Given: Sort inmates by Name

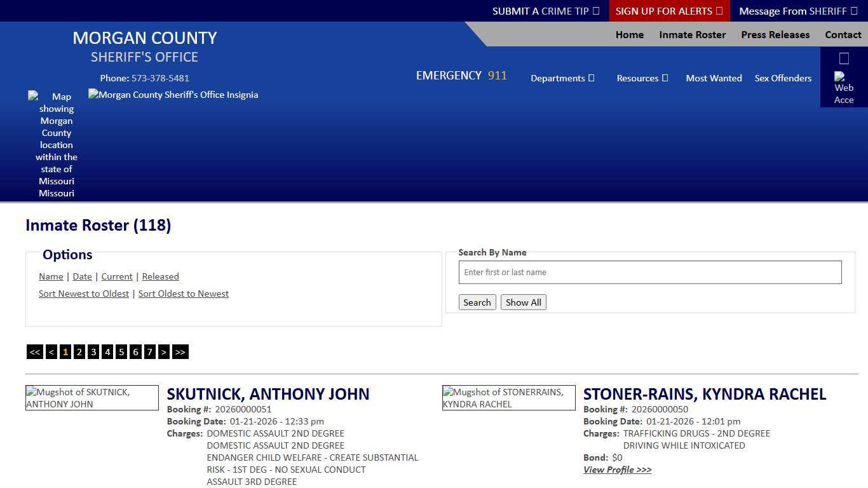Looking at the screenshot, I should 51,276.
